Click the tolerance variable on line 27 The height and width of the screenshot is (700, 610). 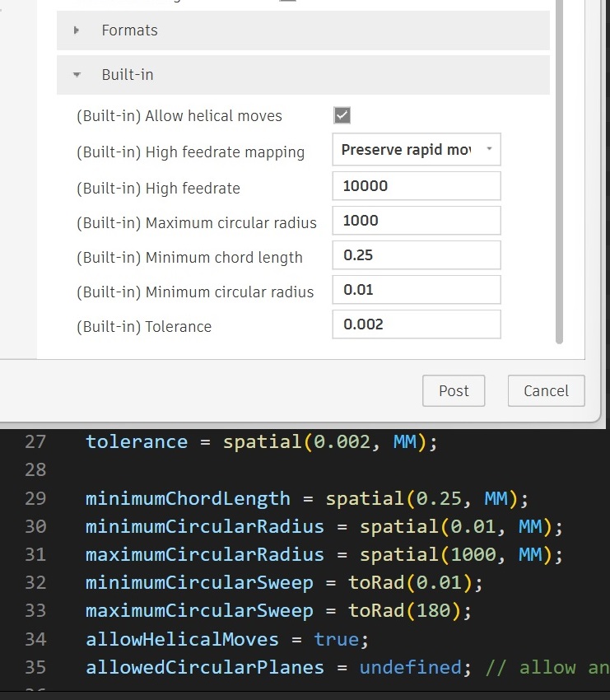coord(137,441)
